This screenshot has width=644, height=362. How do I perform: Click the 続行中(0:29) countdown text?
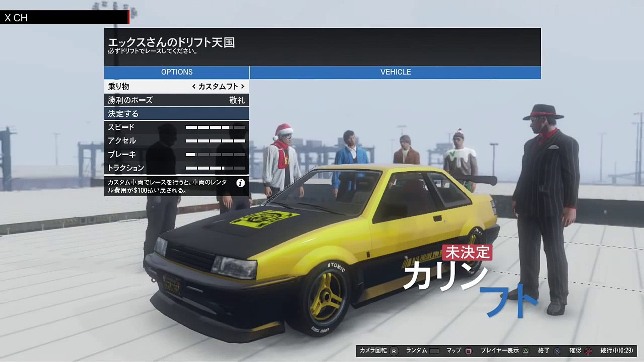click(x=616, y=351)
